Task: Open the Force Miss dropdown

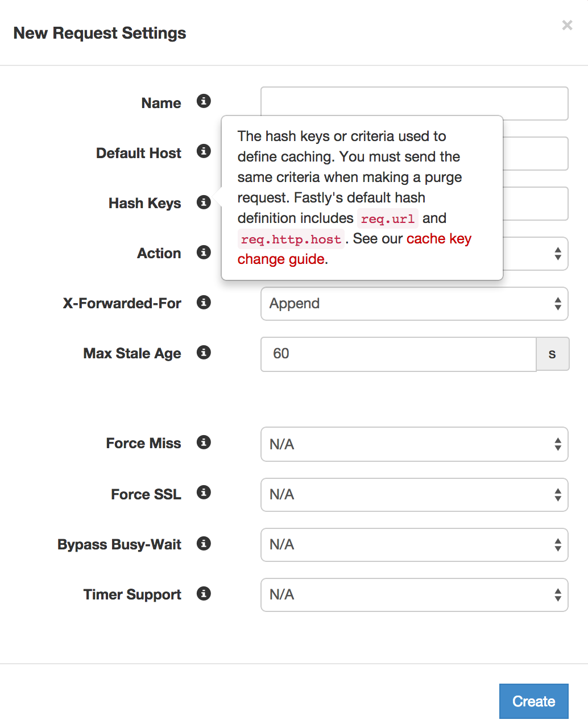Action: [x=414, y=444]
